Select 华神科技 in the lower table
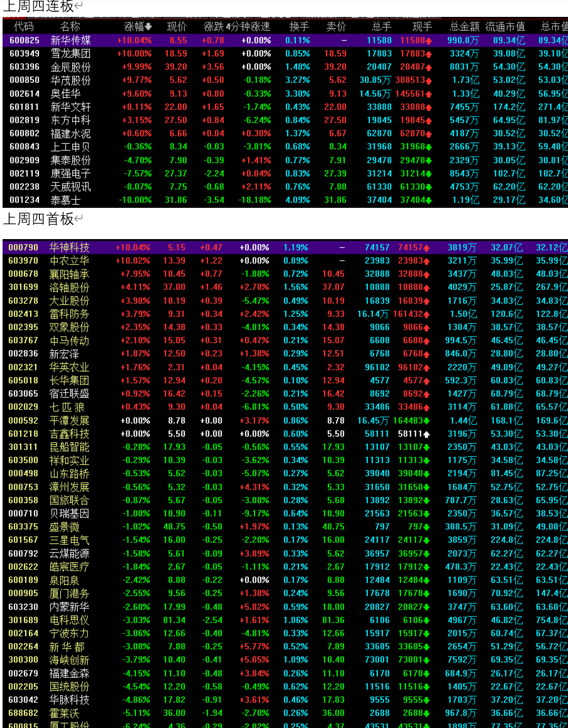 [x=69, y=247]
